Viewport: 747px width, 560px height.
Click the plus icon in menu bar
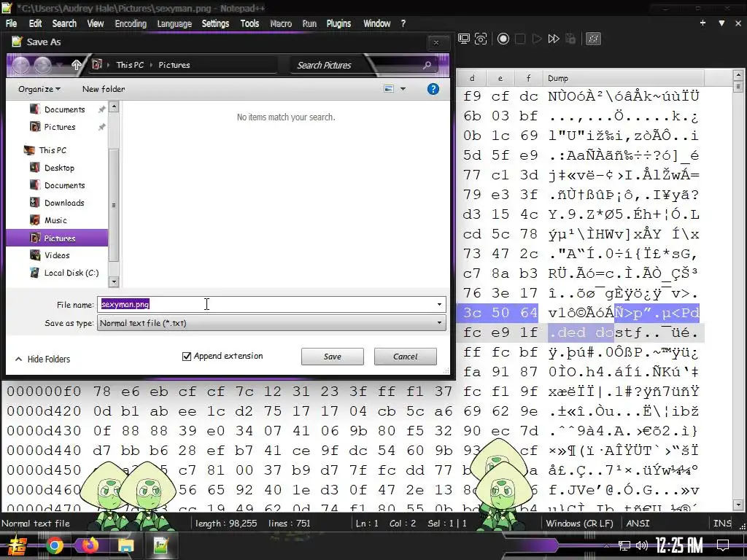click(x=703, y=23)
